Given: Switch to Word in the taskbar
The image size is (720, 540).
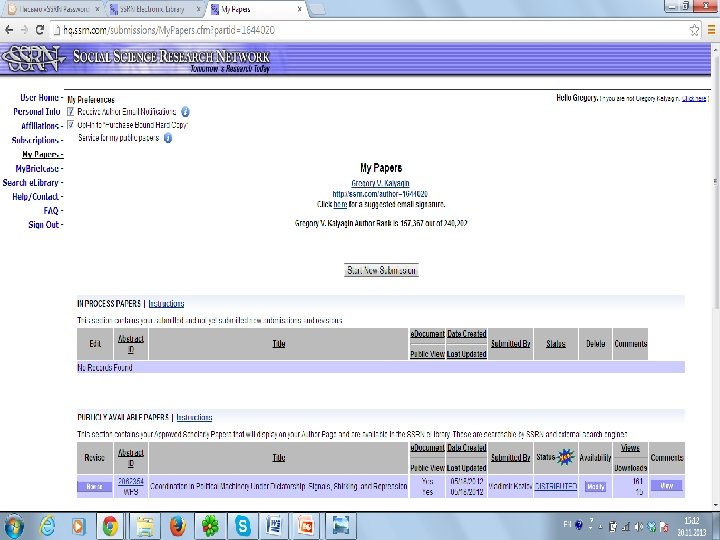Looking at the screenshot, I should [x=274, y=526].
